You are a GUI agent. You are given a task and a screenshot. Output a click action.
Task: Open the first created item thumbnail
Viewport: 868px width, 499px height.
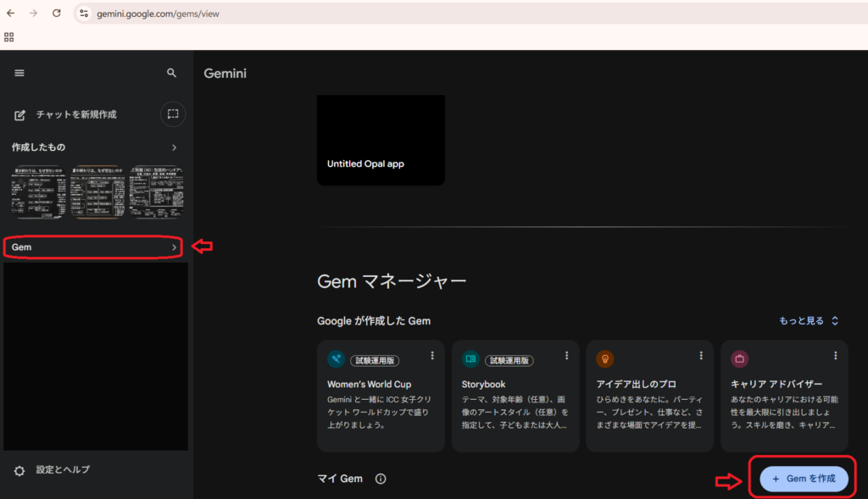pyautogui.click(x=36, y=191)
